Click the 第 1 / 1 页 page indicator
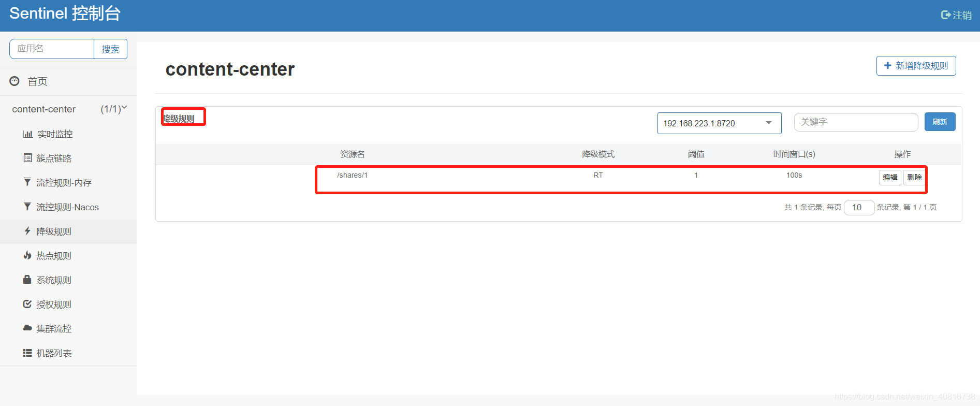The width and height of the screenshot is (980, 406). click(920, 207)
